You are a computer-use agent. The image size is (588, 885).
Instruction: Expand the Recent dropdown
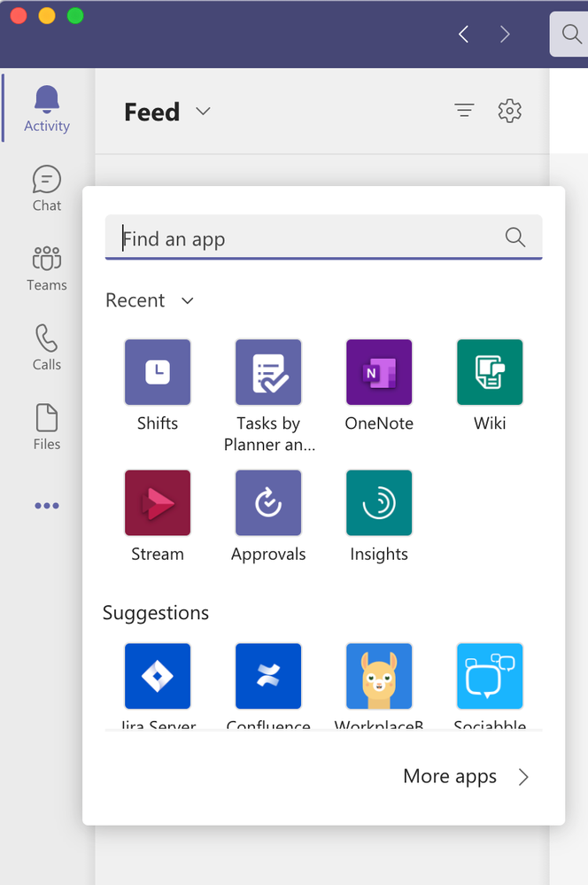pyautogui.click(x=188, y=301)
